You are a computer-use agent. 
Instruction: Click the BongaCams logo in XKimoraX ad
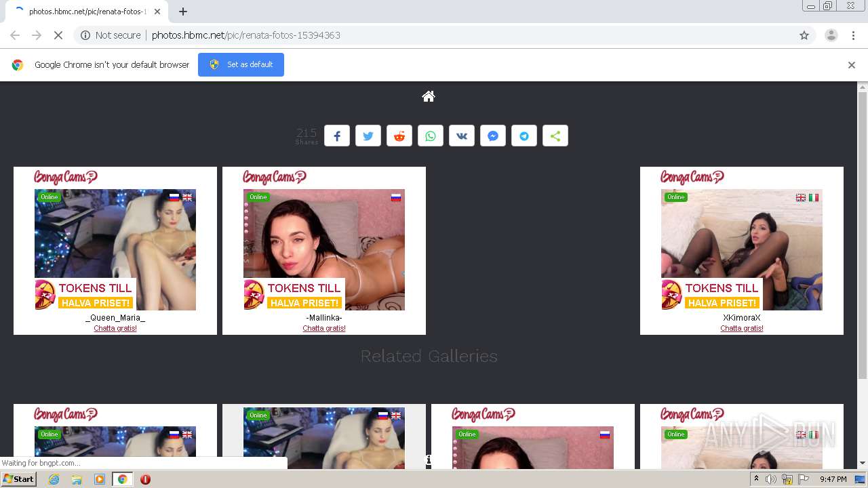(692, 178)
